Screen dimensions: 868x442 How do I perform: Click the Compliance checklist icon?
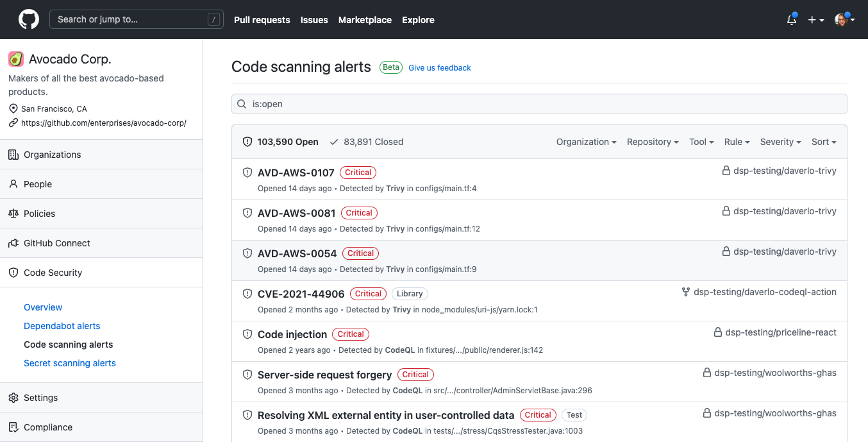tap(13, 427)
